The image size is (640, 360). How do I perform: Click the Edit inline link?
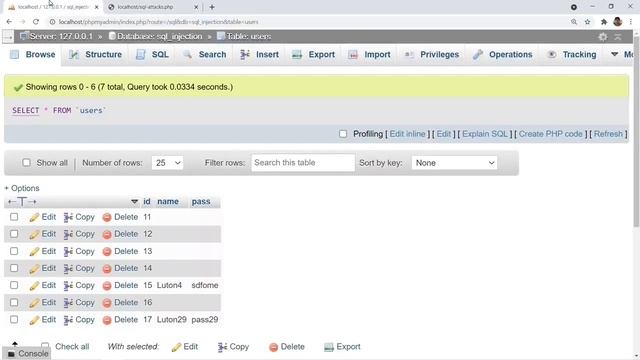[x=407, y=134]
